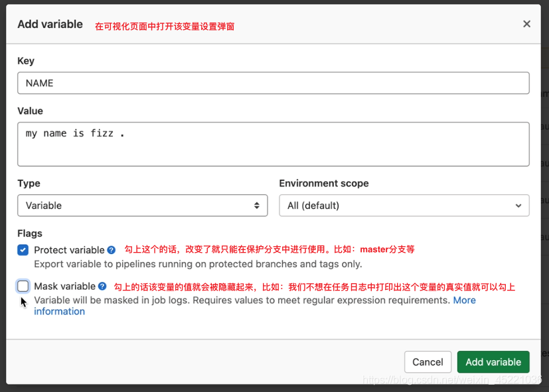Follow the More information link
The height and width of the screenshot is (392, 549).
click(464, 300)
